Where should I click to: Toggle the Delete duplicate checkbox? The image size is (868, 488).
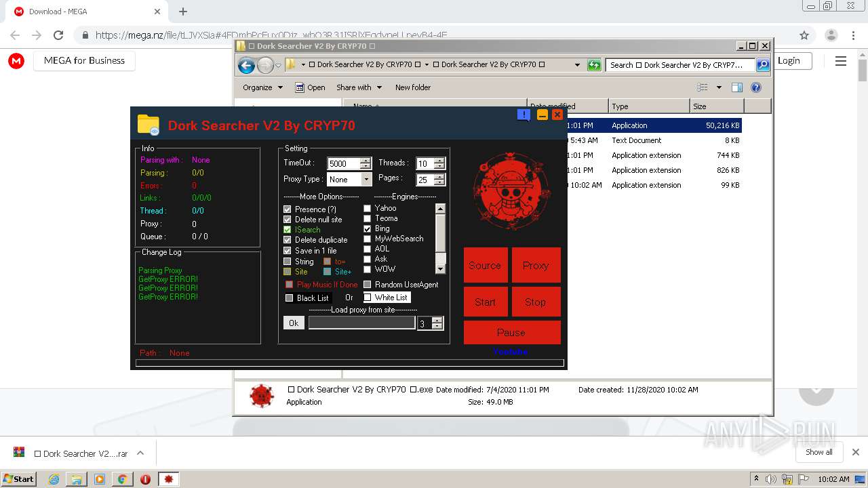(x=288, y=240)
